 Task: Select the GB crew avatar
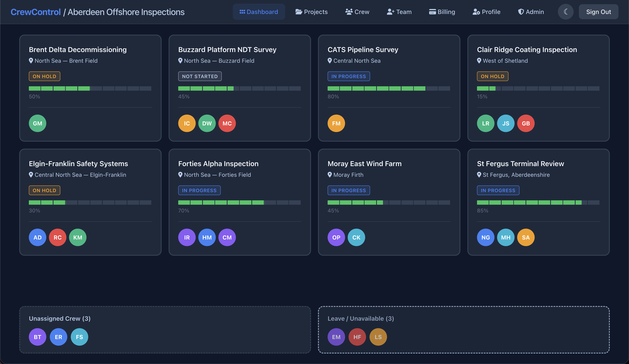(x=526, y=123)
